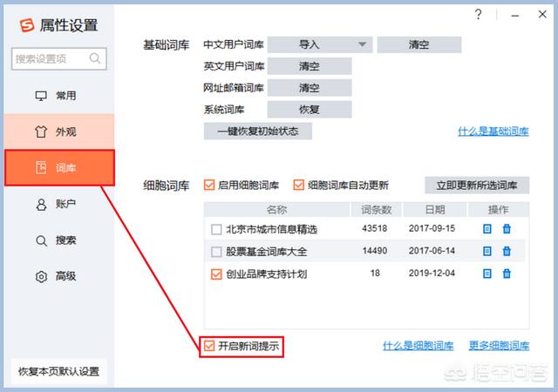This screenshot has height=392, width=558.
Task: Delete the 北京市城市信息精选 dictionary
Action: click(x=507, y=229)
